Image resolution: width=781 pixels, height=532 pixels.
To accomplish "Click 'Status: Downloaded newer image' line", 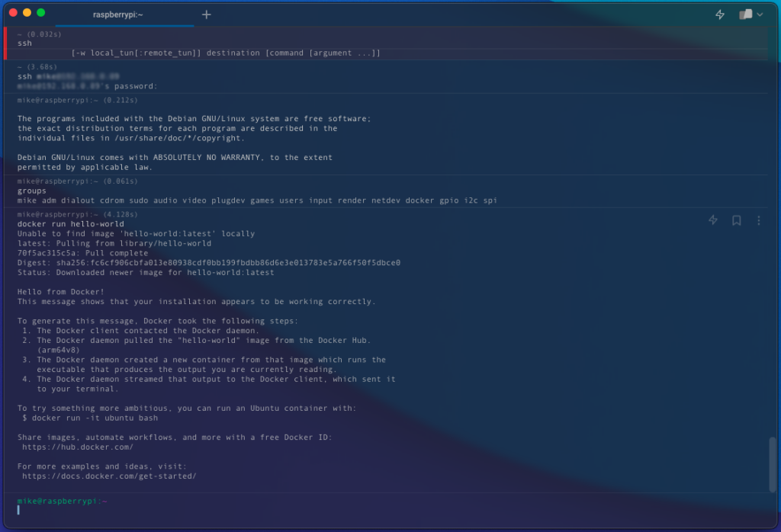I will point(146,272).
